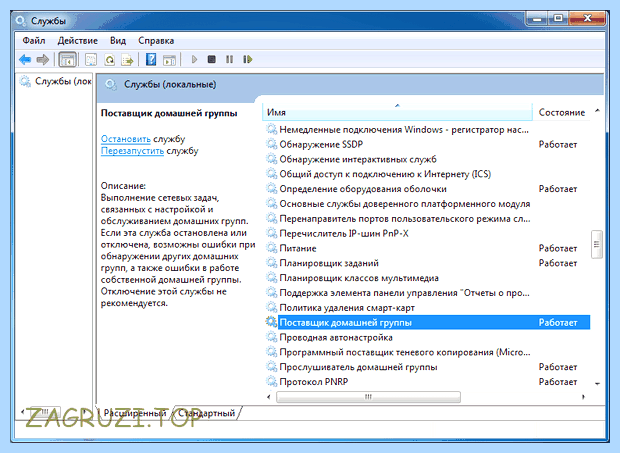Click the Forward arrow toolbar icon
The image size is (620, 453).
(x=42, y=60)
